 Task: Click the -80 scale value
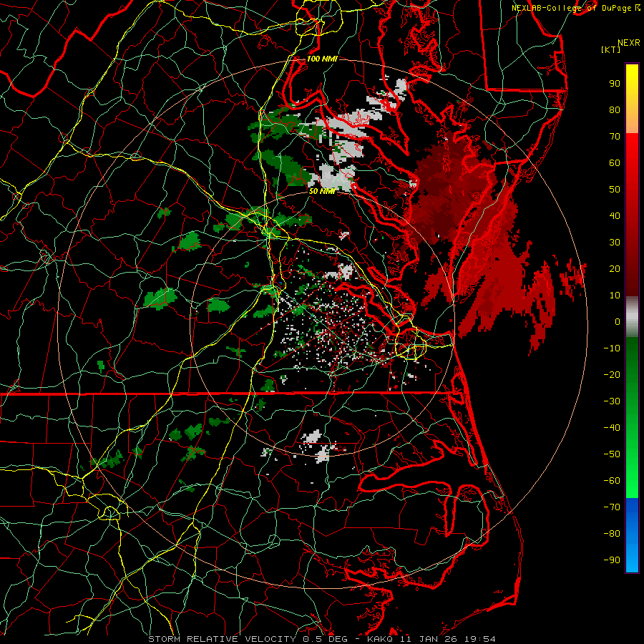point(612,534)
